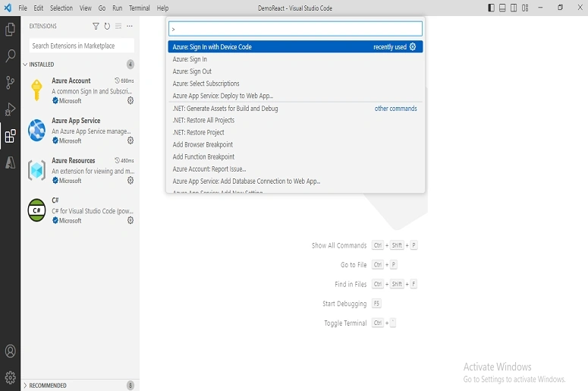The height and width of the screenshot is (391, 588).
Task: Click the Azure App Service globe icon
Action: (x=36, y=131)
